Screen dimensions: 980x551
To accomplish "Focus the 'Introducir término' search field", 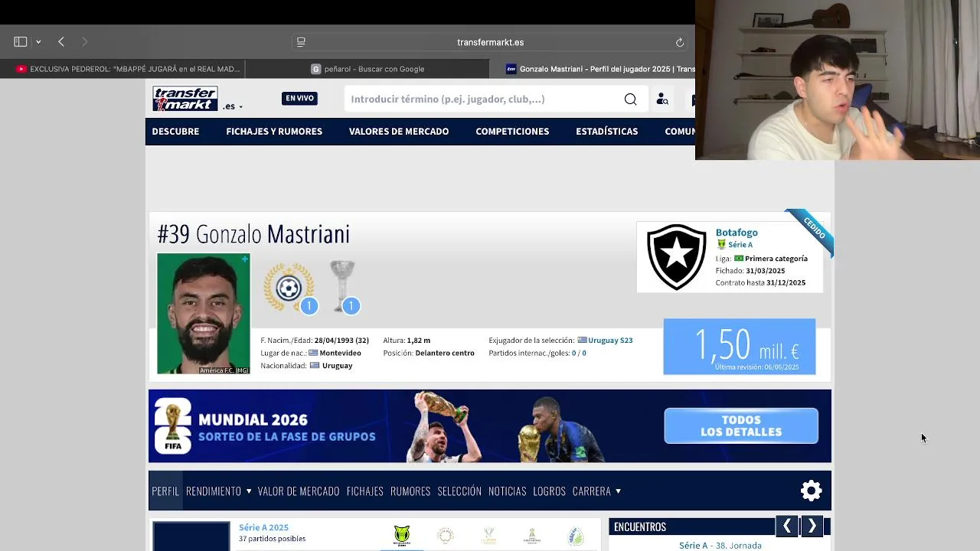I will 484,99.
